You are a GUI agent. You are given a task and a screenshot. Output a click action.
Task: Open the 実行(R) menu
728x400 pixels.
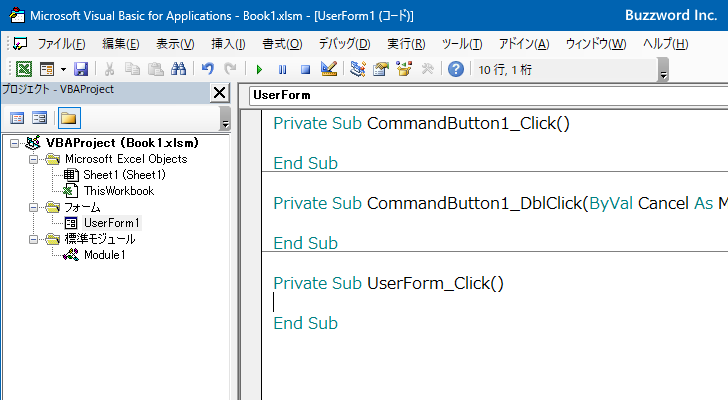click(x=406, y=44)
